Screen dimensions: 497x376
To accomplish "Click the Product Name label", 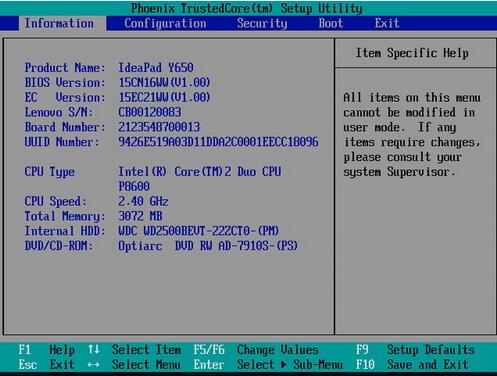I will 65,68.
